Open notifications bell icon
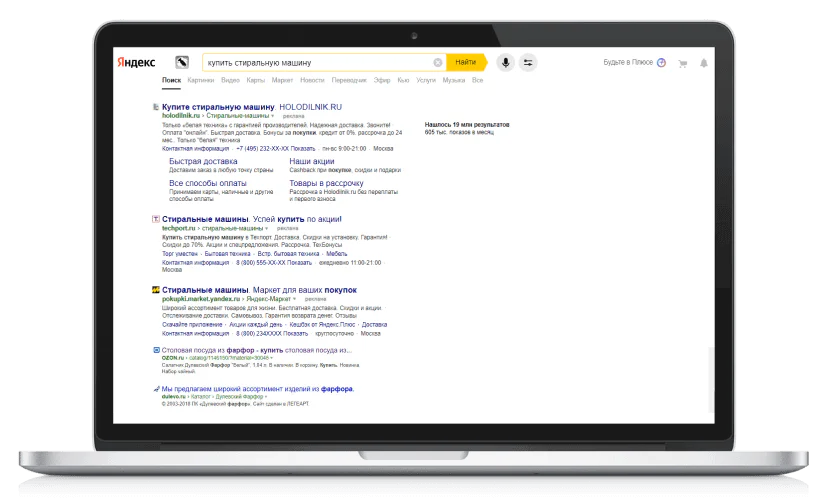This screenshot has height=504, width=828. 704,63
